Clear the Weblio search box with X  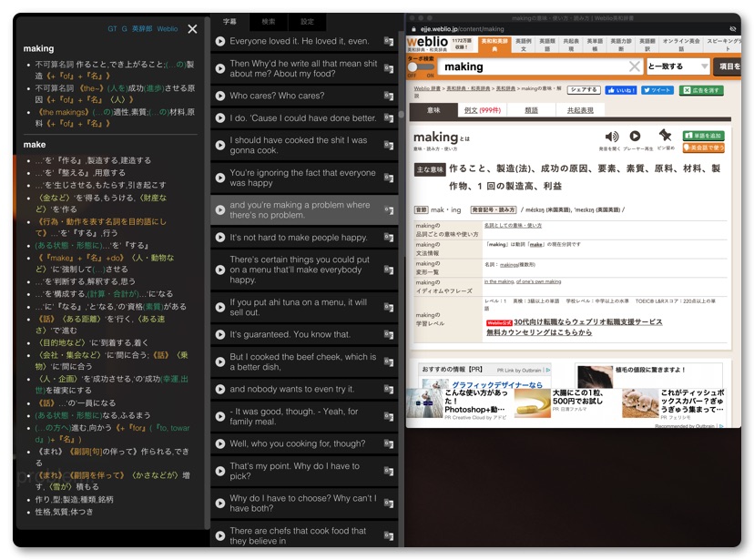[635, 66]
